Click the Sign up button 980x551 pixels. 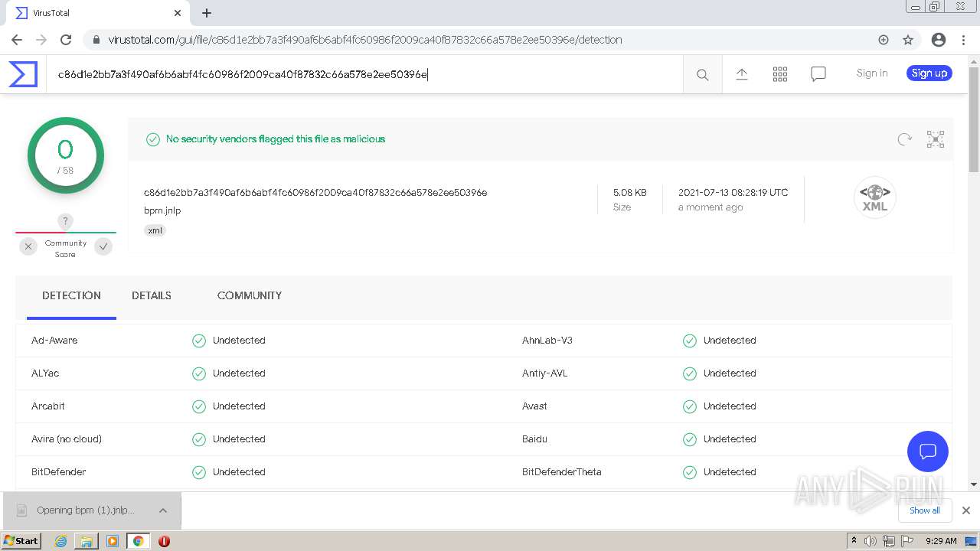[x=929, y=73]
